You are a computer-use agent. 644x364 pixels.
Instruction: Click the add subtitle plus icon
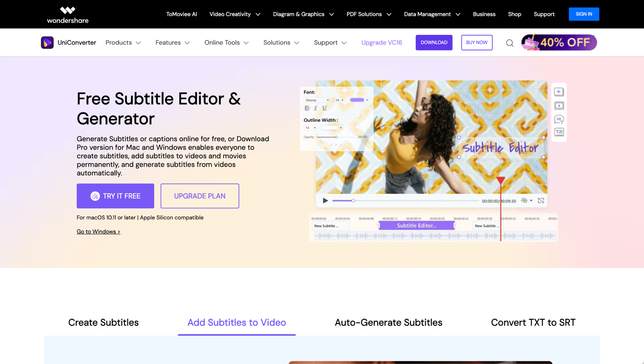point(558,92)
